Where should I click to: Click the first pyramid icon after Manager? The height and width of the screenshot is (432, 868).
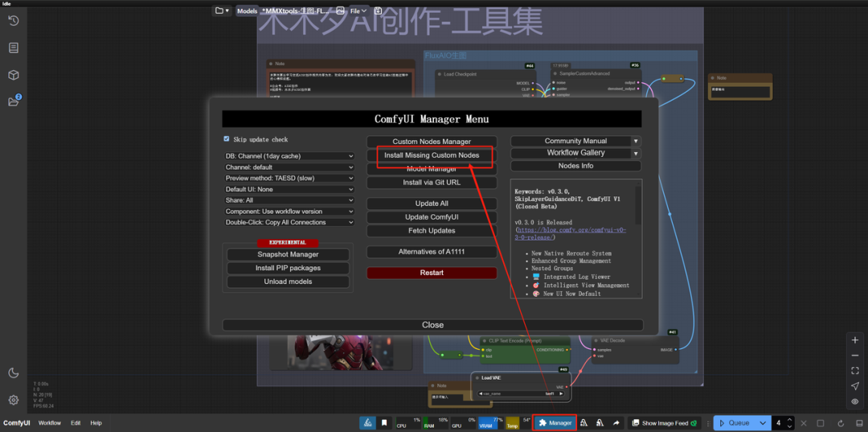click(583, 422)
